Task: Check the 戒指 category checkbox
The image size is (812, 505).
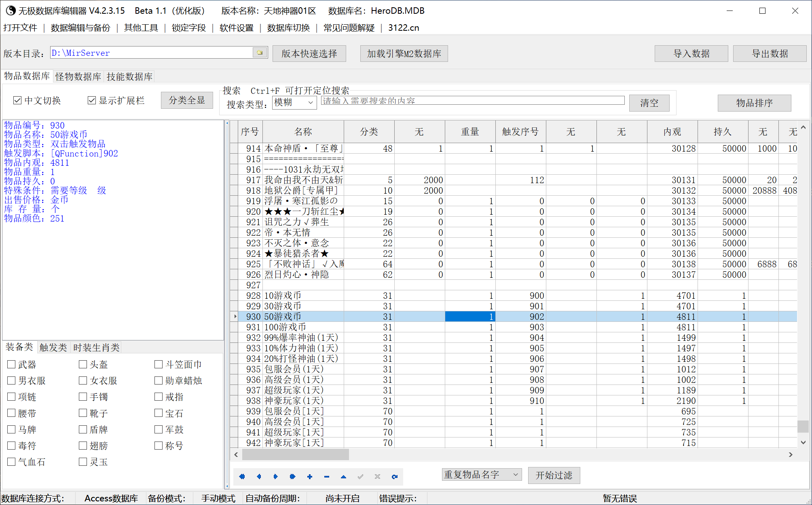Action: pos(159,397)
